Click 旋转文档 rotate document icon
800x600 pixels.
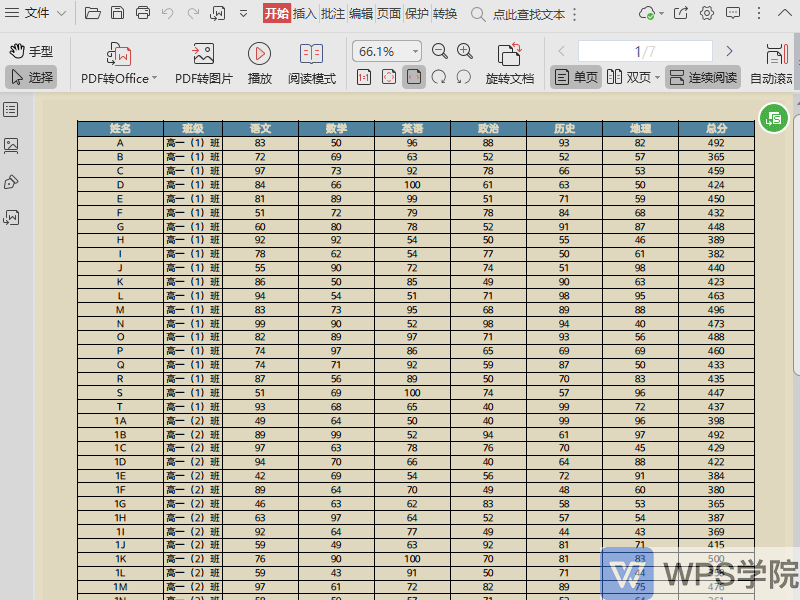pyautogui.click(x=509, y=55)
